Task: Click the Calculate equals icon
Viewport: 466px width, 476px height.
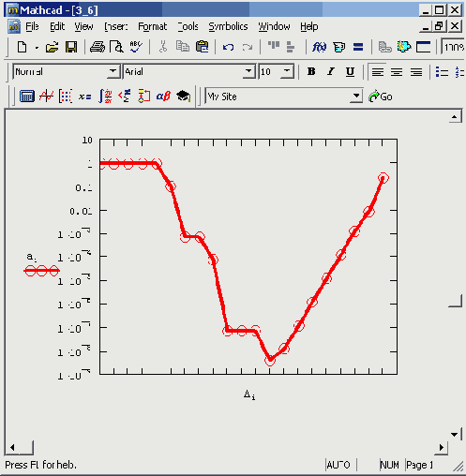Action: (x=358, y=47)
